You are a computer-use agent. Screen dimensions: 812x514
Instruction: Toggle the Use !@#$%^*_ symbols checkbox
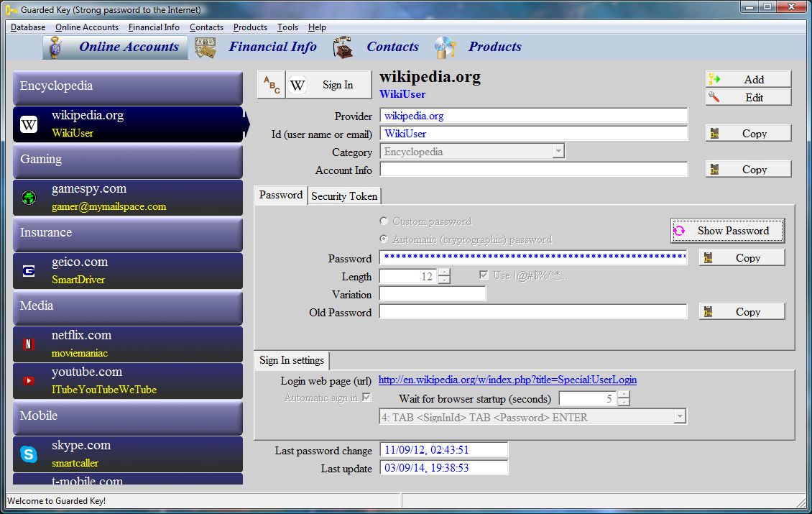click(484, 275)
